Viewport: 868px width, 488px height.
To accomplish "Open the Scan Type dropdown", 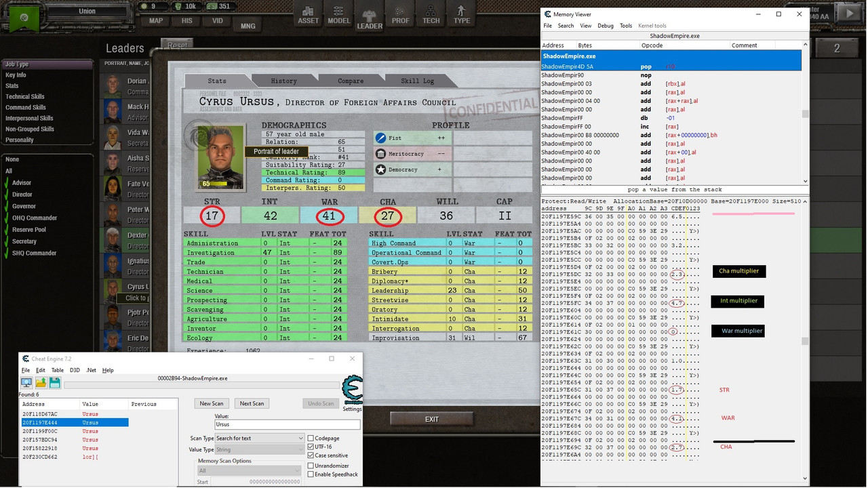I will pos(260,439).
